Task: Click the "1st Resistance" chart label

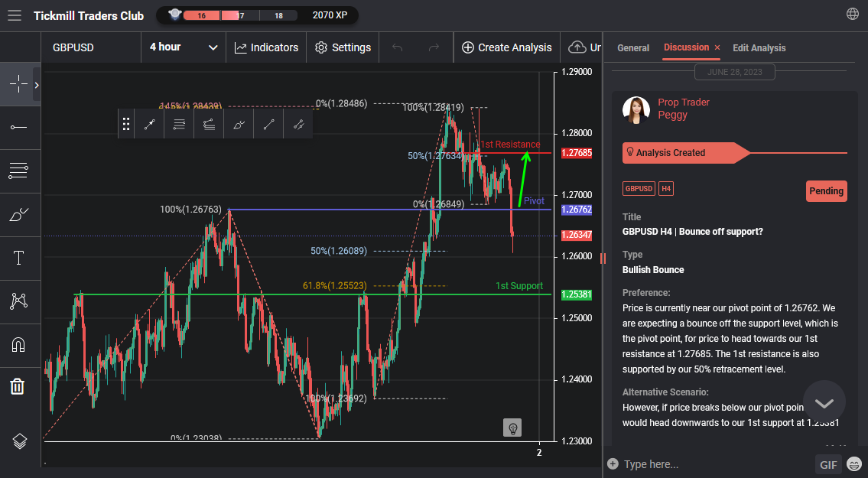Action: point(510,145)
